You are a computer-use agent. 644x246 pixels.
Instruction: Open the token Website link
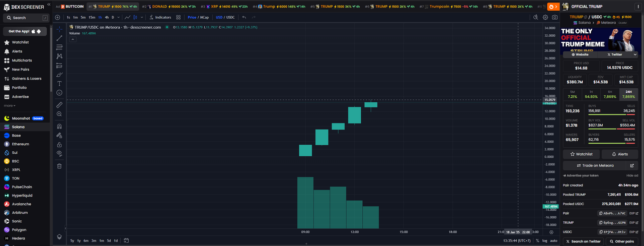pyautogui.click(x=579, y=54)
